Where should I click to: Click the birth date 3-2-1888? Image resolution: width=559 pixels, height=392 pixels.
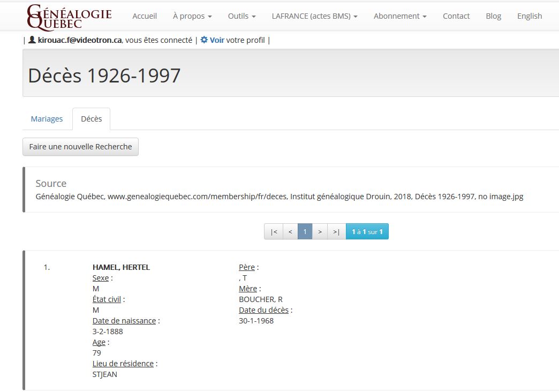(108, 331)
